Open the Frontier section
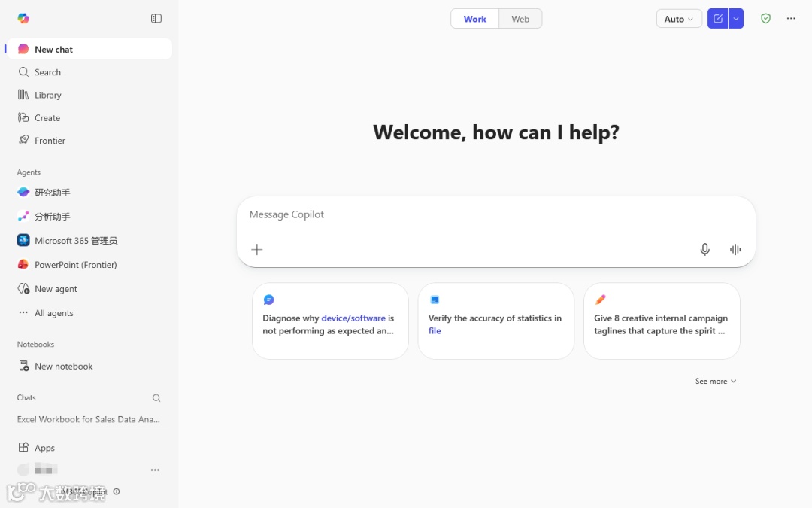812x508 pixels. (x=89, y=141)
